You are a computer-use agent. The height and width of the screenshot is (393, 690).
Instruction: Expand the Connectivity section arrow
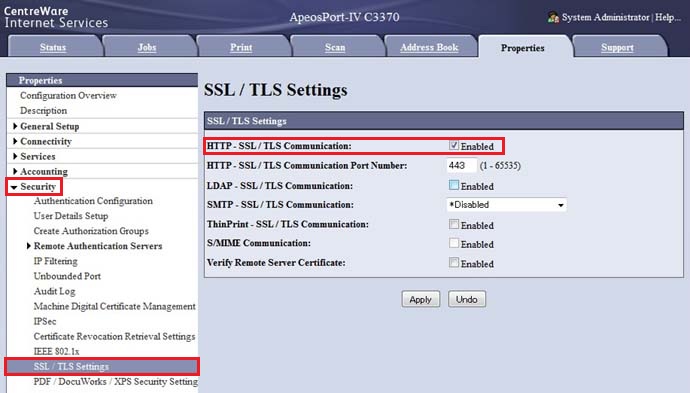point(15,141)
